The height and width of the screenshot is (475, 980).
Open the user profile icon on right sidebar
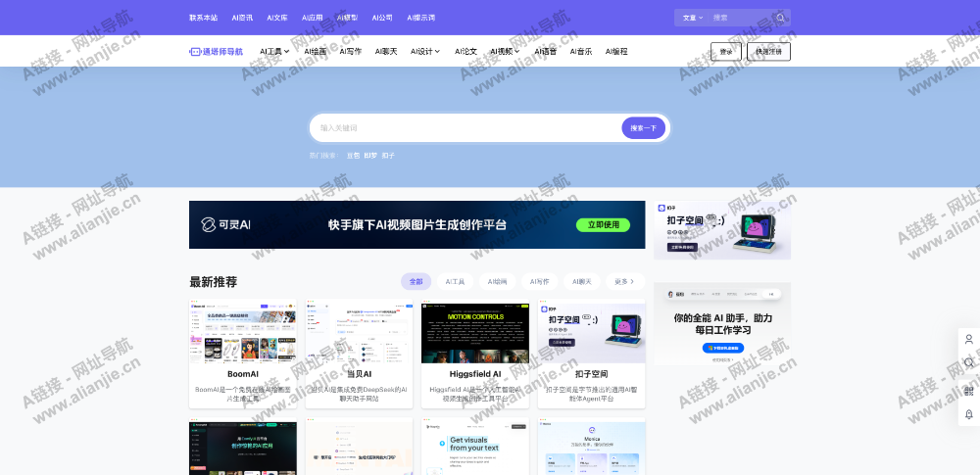[x=969, y=340]
